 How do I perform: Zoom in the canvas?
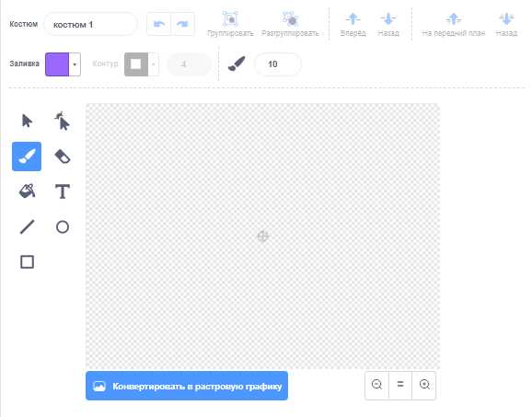pos(424,385)
